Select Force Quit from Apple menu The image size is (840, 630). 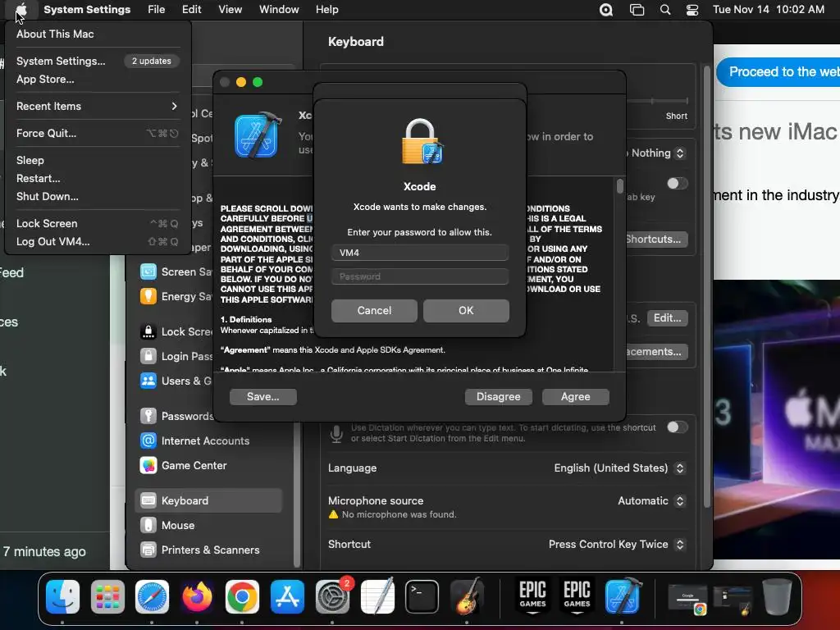click(x=97, y=133)
